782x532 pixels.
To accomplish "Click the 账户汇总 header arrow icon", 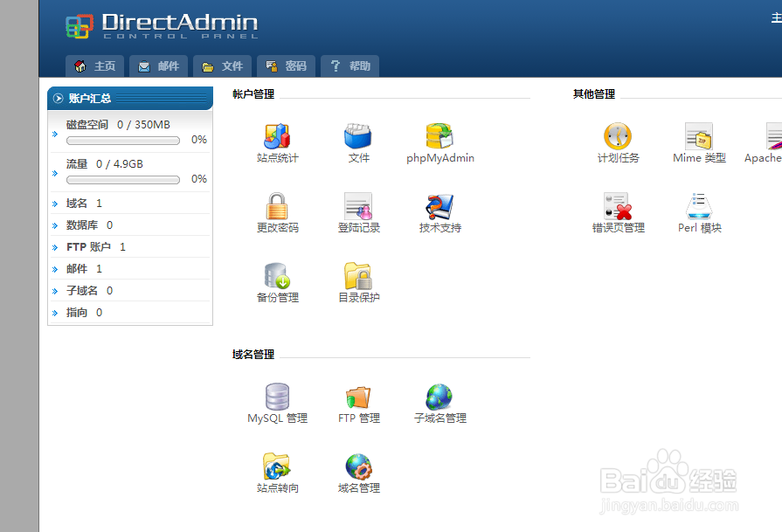I will coord(58,98).
